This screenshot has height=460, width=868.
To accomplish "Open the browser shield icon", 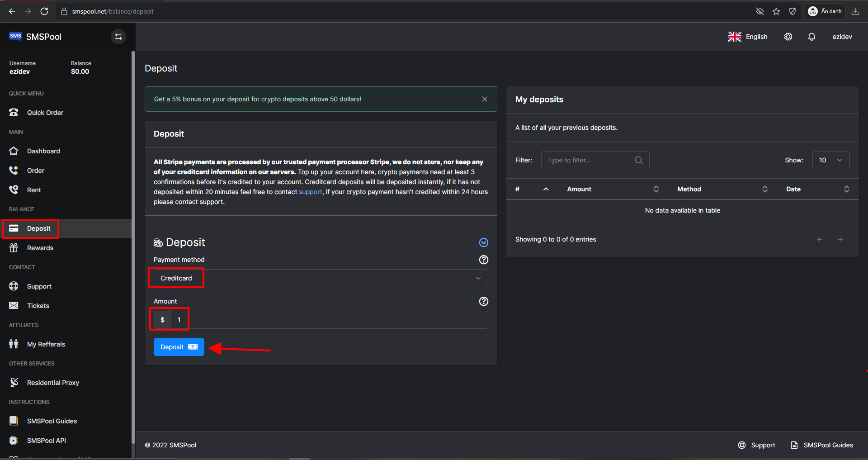I will [793, 11].
